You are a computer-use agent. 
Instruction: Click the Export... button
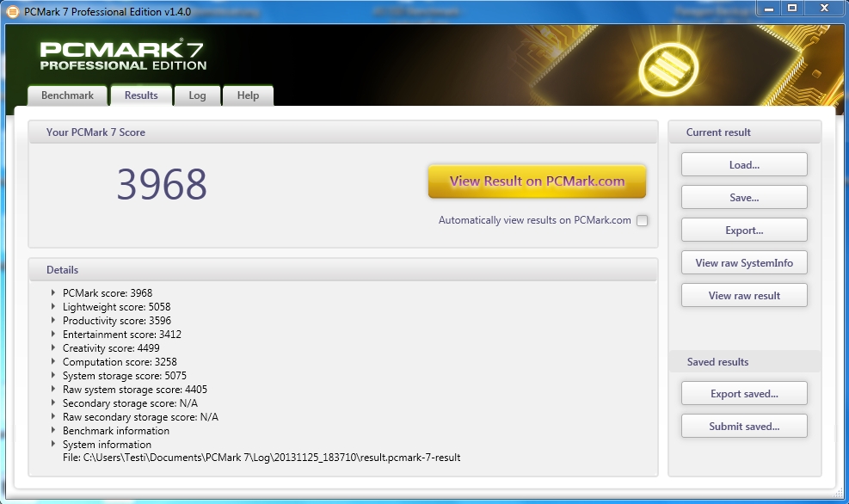pos(744,230)
